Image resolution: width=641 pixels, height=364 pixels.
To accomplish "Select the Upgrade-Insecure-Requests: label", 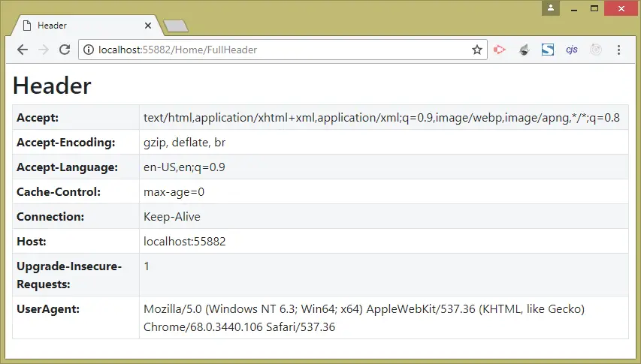I will pyautogui.click(x=69, y=275).
